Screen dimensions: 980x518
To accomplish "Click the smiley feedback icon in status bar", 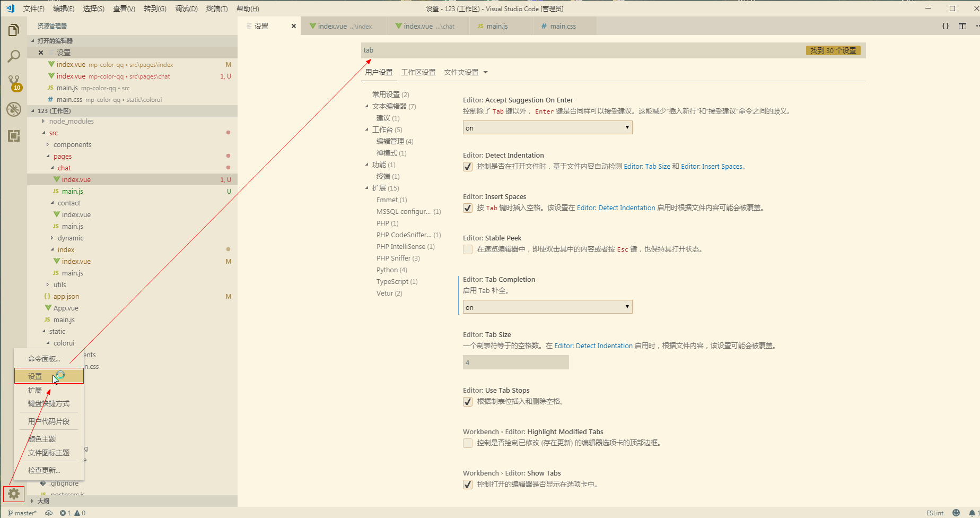I will (956, 513).
